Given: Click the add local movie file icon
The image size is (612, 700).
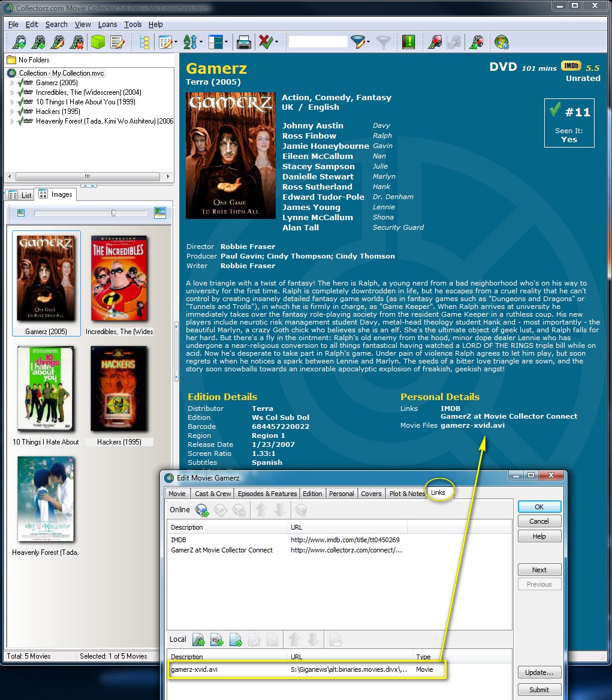Looking at the screenshot, I should 198,640.
